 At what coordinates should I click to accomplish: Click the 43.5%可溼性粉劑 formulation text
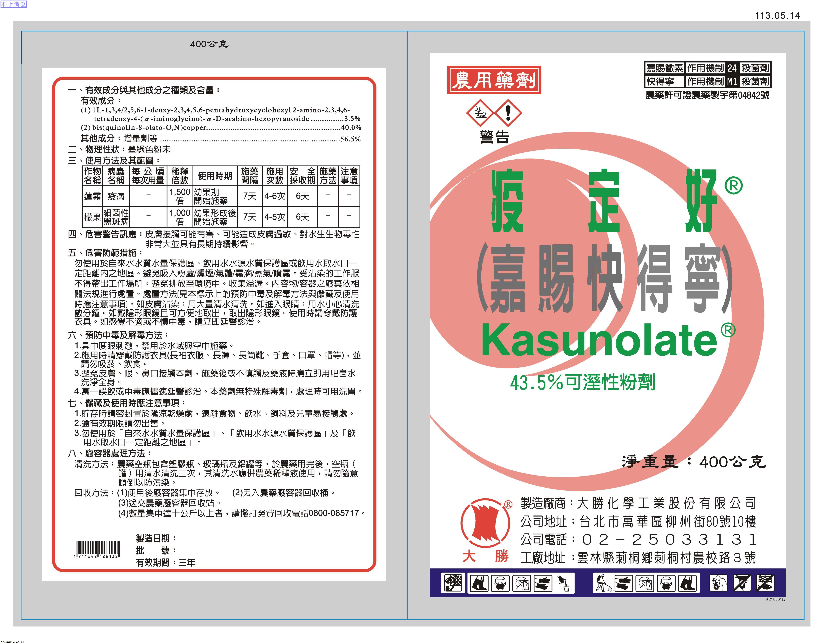(583, 383)
